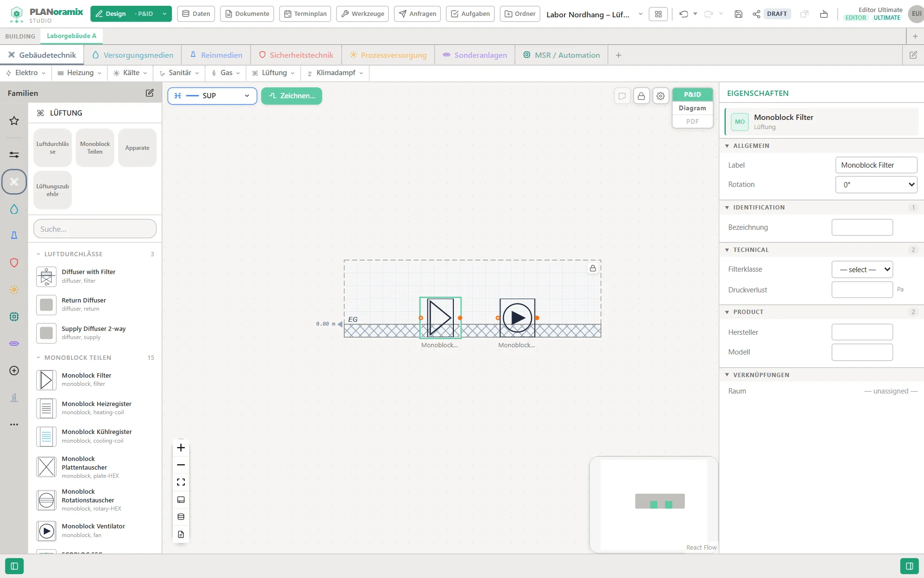The width and height of the screenshot is (924, 578).
Task: Select the flask Reinmedien icon in the sidebar
Action: point(14,235)
